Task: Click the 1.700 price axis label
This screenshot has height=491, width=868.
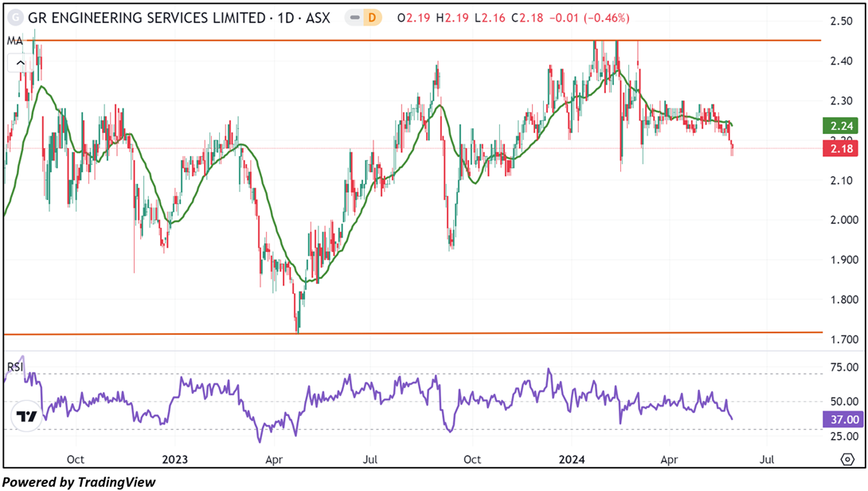Action: tap(844, 339)
